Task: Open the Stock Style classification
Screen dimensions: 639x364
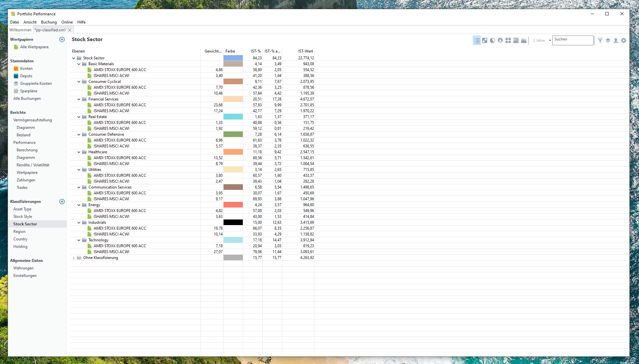Action: (x=23, y=217)
